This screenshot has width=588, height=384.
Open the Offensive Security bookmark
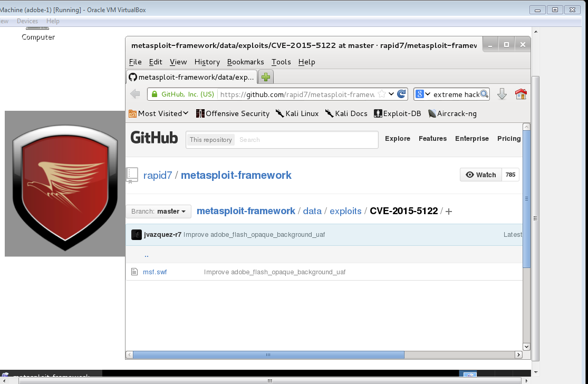tap(233, 113)
